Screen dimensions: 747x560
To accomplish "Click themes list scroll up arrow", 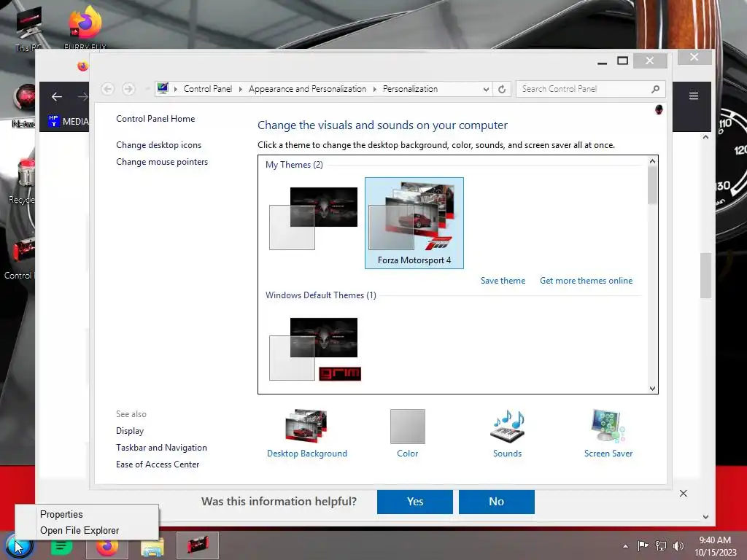I will 652,161.
